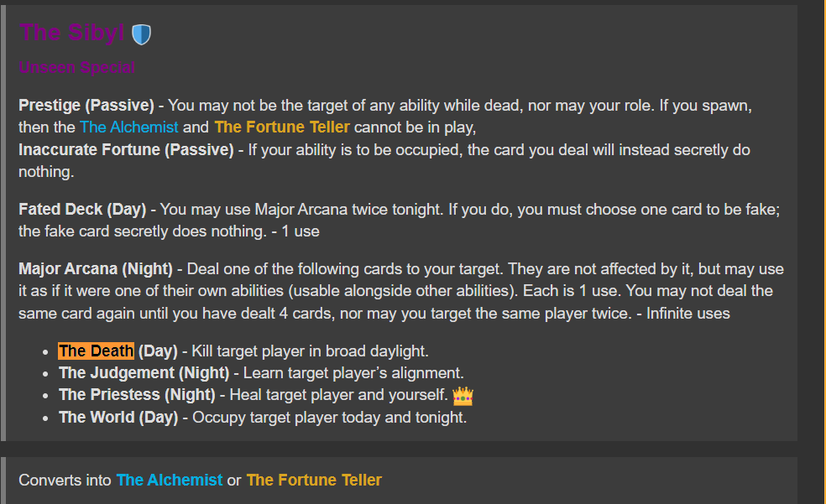Open the thin blue The Alchemist link
The height and width of the screenshot is (504, 826).
[129, 127]
